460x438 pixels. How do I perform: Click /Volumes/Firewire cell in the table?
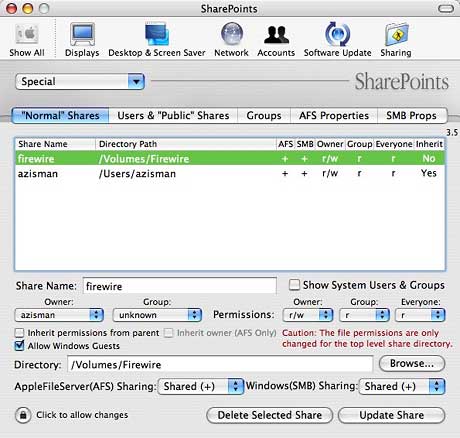coord(144,159)
